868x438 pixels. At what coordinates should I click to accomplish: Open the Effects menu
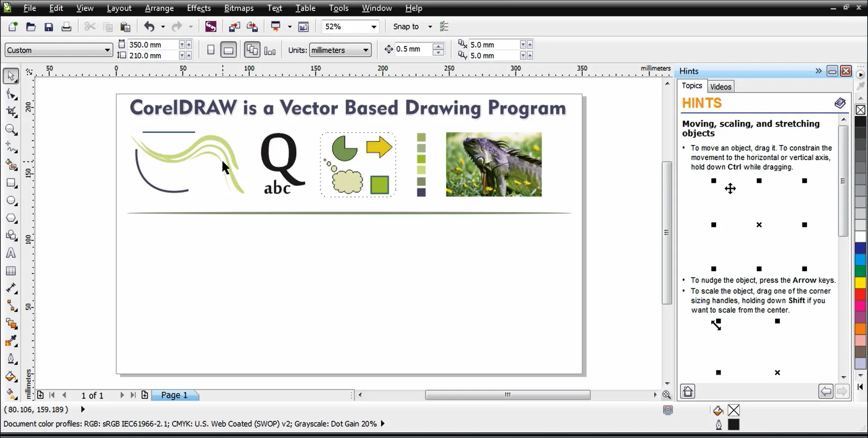[198, 8]
